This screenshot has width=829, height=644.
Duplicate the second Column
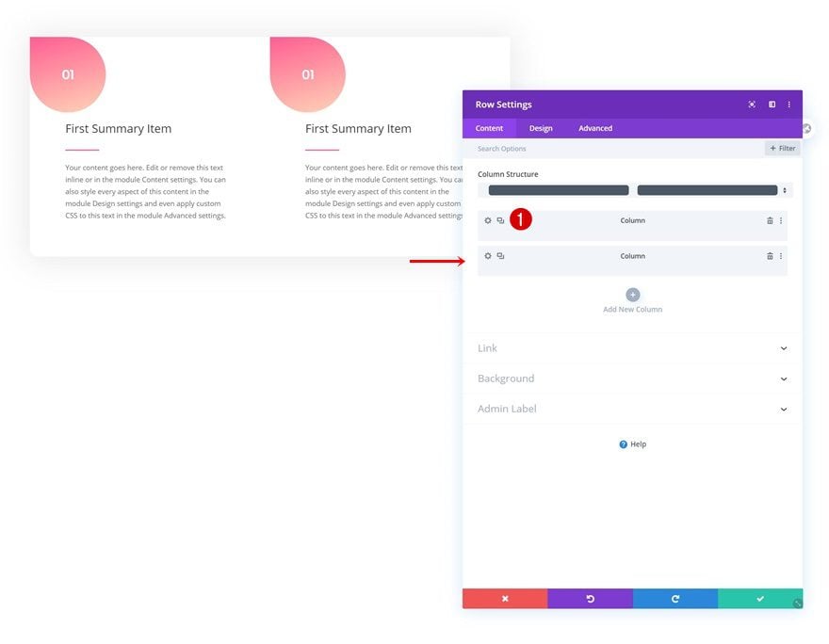click(500, 255)
